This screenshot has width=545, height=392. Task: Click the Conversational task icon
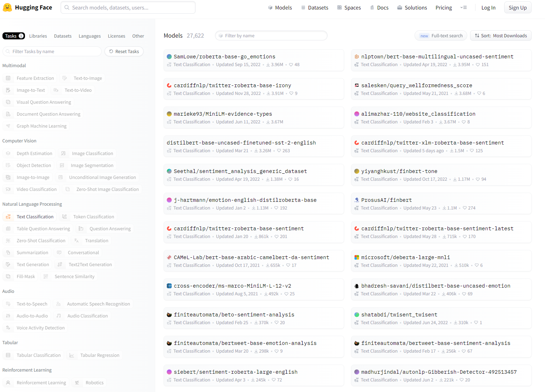click(x=59, y=252)
